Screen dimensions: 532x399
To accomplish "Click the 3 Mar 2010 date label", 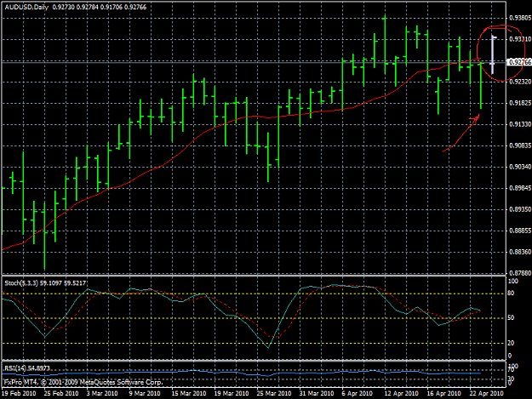I will 102,393.
